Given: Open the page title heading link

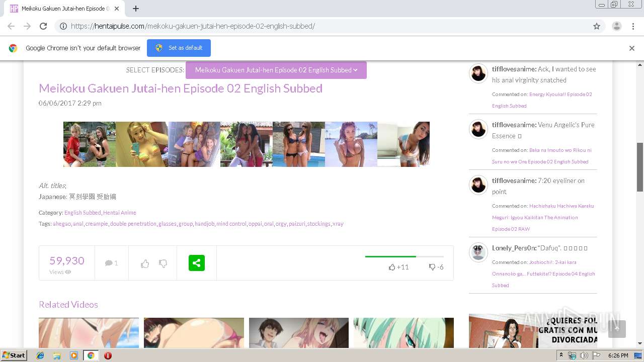Looking at the screenshot, I should coord(181,88).
